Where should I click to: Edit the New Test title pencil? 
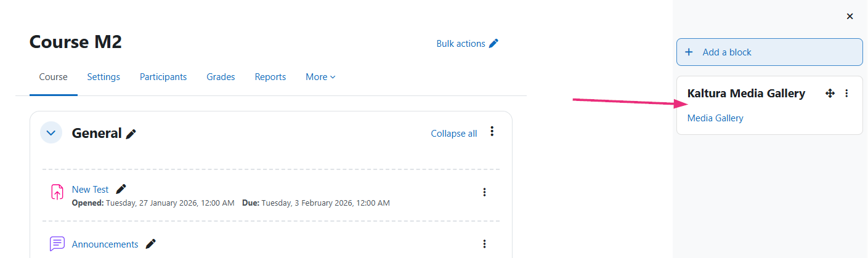coord(121,189)
